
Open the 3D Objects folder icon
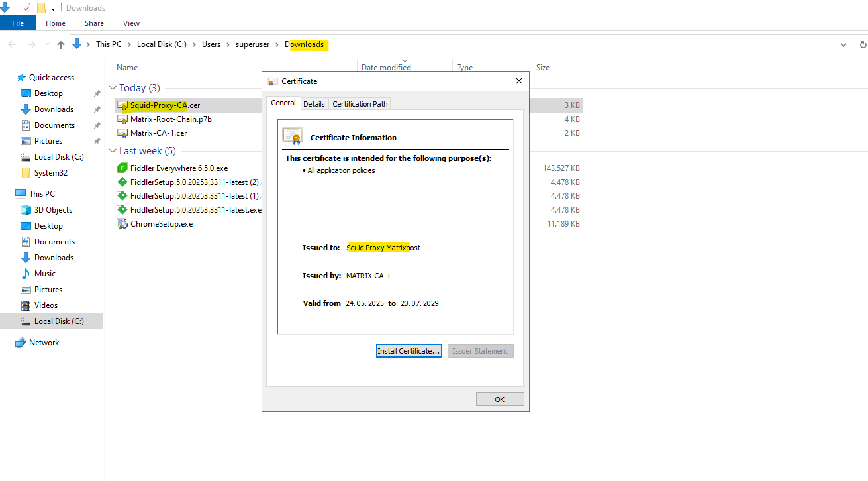(x=26, y=210)
